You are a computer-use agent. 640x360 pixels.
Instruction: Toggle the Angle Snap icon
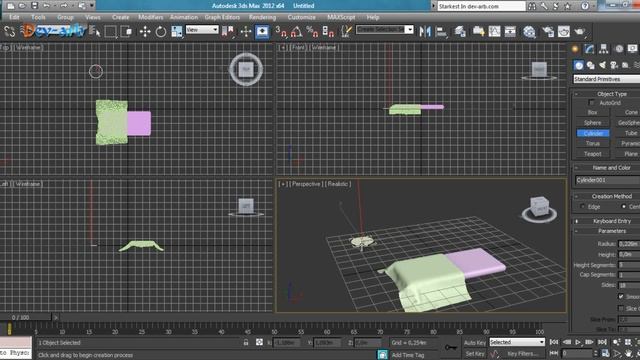(297, 31)
